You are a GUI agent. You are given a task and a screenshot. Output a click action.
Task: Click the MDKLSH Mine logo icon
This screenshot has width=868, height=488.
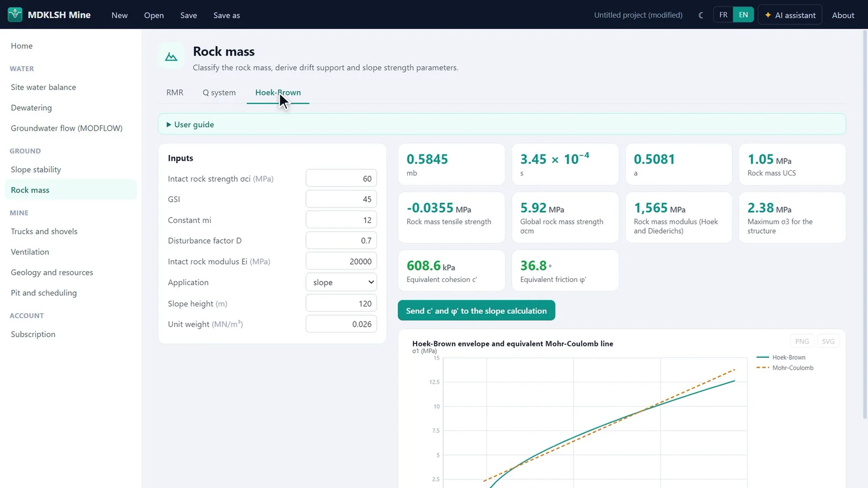pos(15,15)
